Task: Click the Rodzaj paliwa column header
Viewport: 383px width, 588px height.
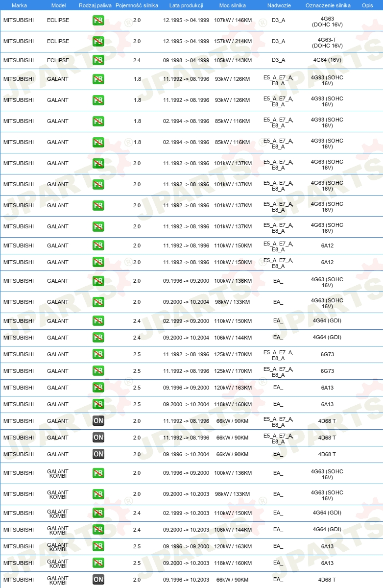Action: click(x=96, y=5)
